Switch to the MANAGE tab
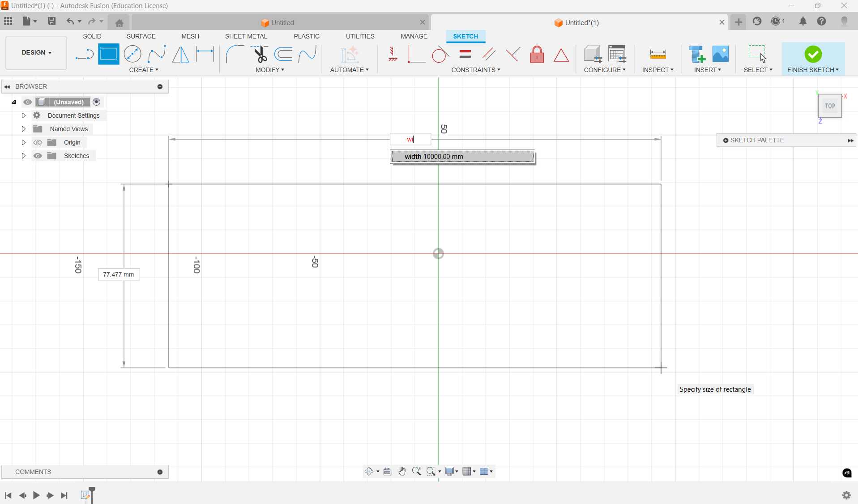 pyautogui.click(x=414, y=36)
